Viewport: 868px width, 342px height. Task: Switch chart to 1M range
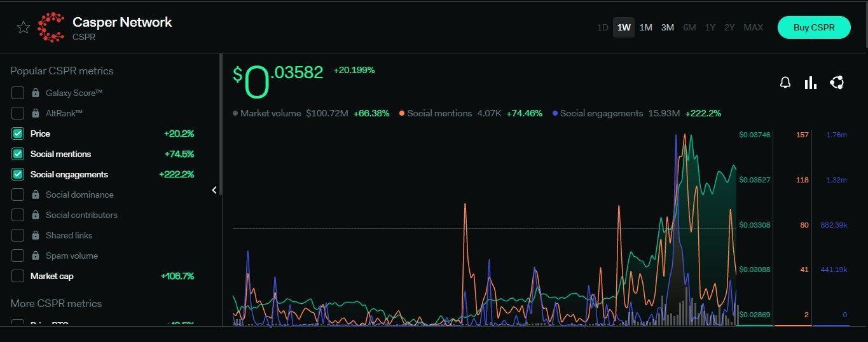tap(645, 27)
